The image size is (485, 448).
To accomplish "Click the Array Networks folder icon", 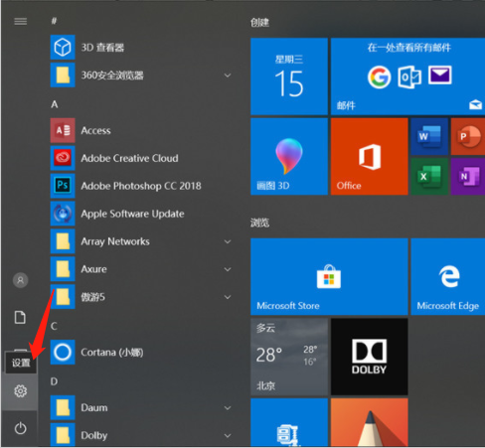I will pos(63,241).
